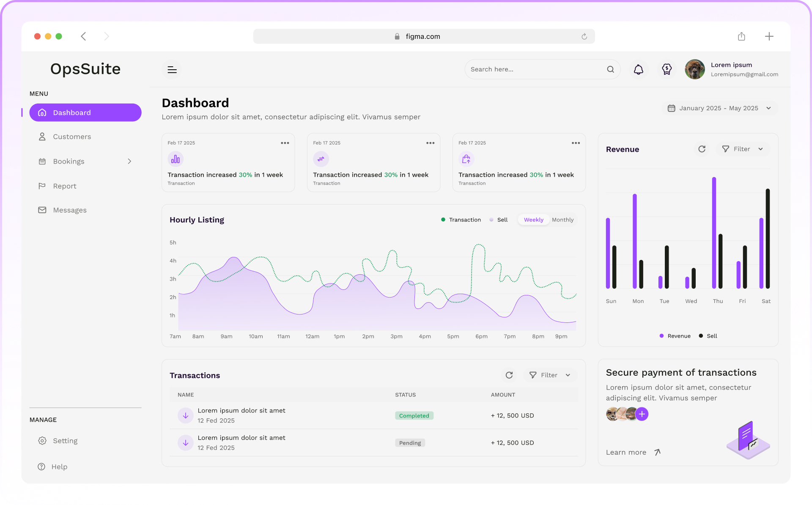Screen dimensions: 812x505
Task: Open Help from the Manage section
Action: [x=59, y=467]
